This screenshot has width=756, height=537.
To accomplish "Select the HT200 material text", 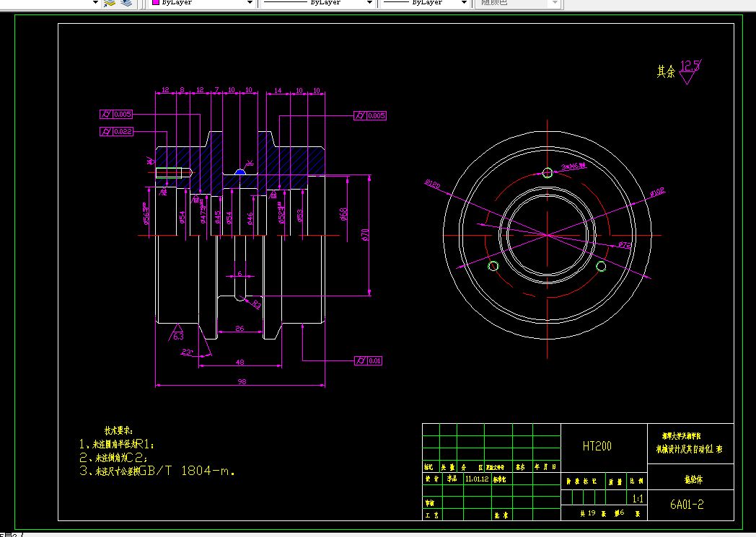I will pos(597,446).
